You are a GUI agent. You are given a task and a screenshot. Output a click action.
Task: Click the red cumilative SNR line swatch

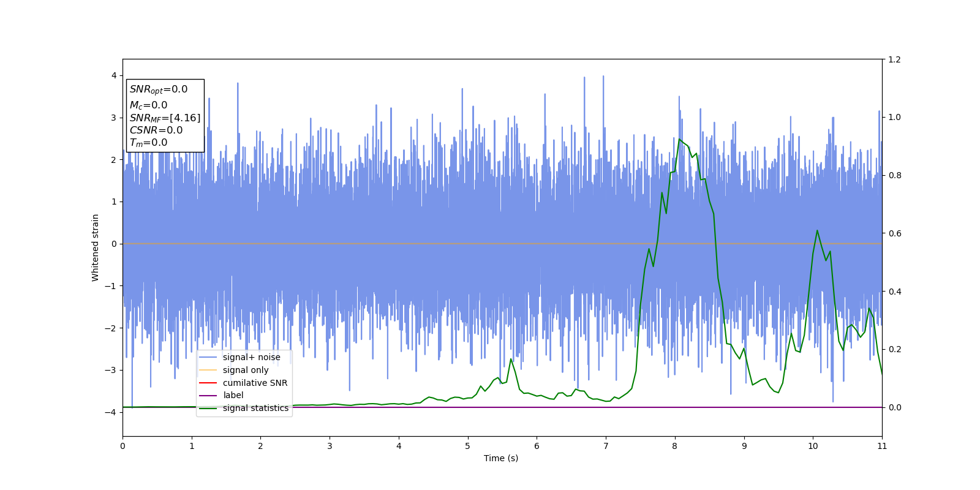click(x=208, y=383)
